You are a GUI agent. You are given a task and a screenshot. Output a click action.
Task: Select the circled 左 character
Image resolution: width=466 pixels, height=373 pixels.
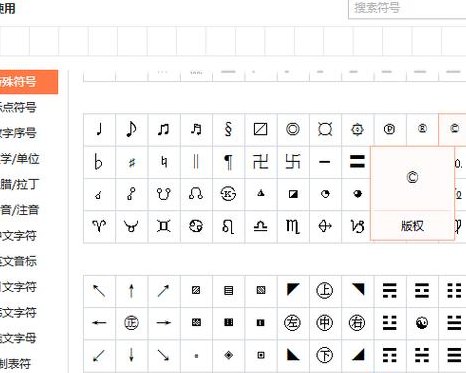coord(292,323)
